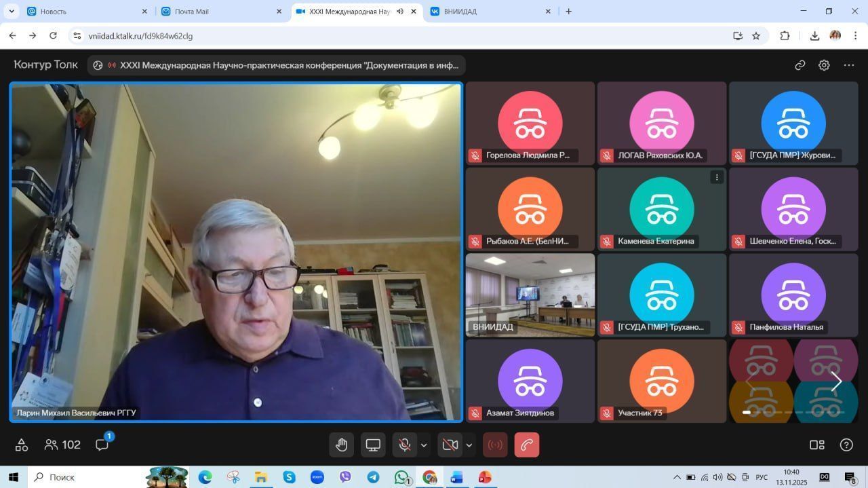Expand camera options arrow

(x=469, y=445)
